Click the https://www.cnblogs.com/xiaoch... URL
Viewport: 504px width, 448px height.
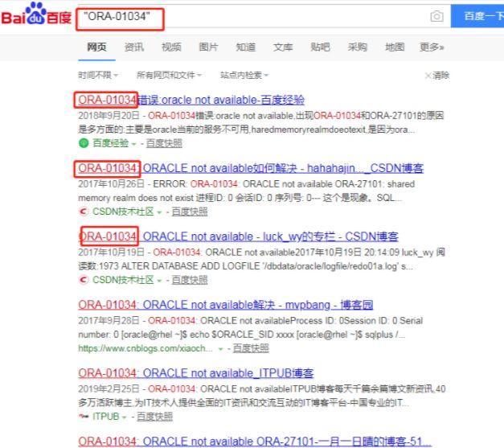point(145,348)
